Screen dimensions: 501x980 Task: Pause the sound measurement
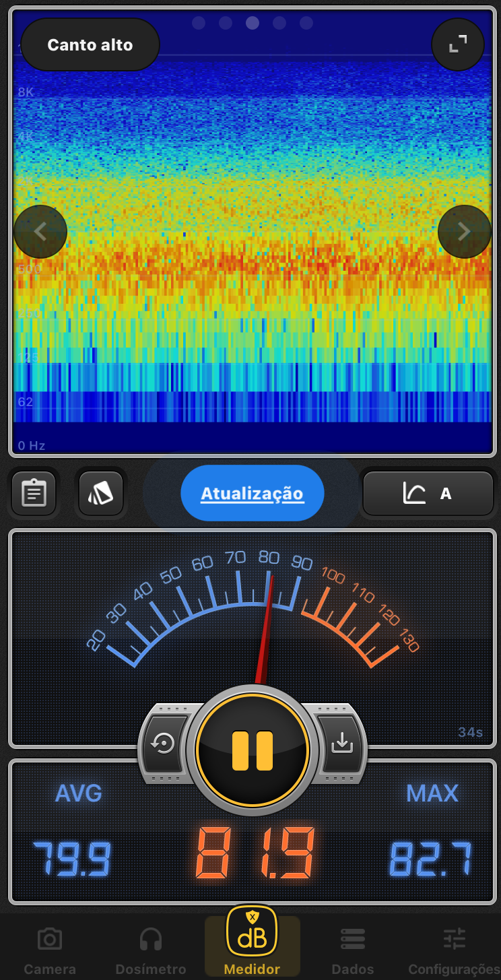click(x=253, y=750)
